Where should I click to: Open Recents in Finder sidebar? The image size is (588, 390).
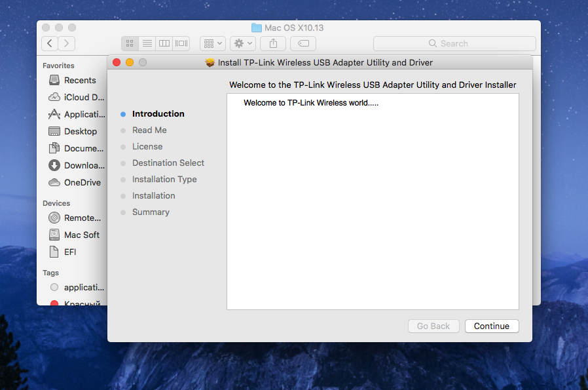pos(73,80)
